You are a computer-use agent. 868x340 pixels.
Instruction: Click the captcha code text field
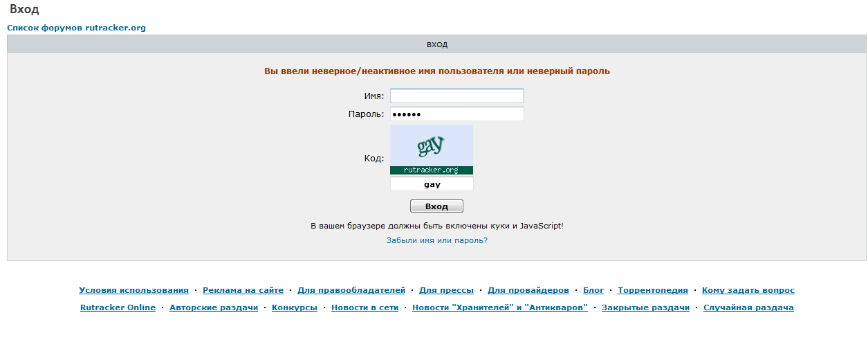point(432,184)
